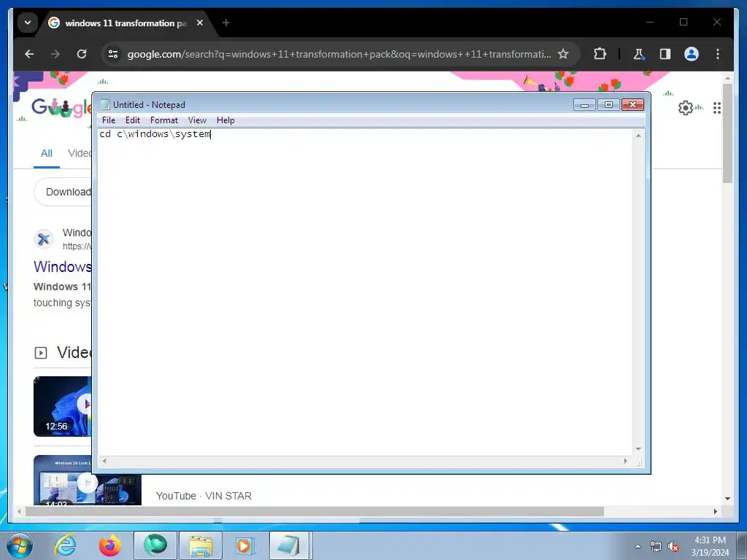Click the Notepad horizontal scrollbar left arrow
This screenshot has height=560, width=747.
(x=104, y=461)
